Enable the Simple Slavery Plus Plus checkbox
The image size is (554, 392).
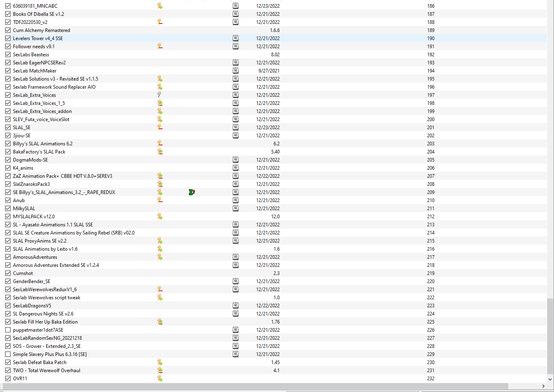(8, 354)
